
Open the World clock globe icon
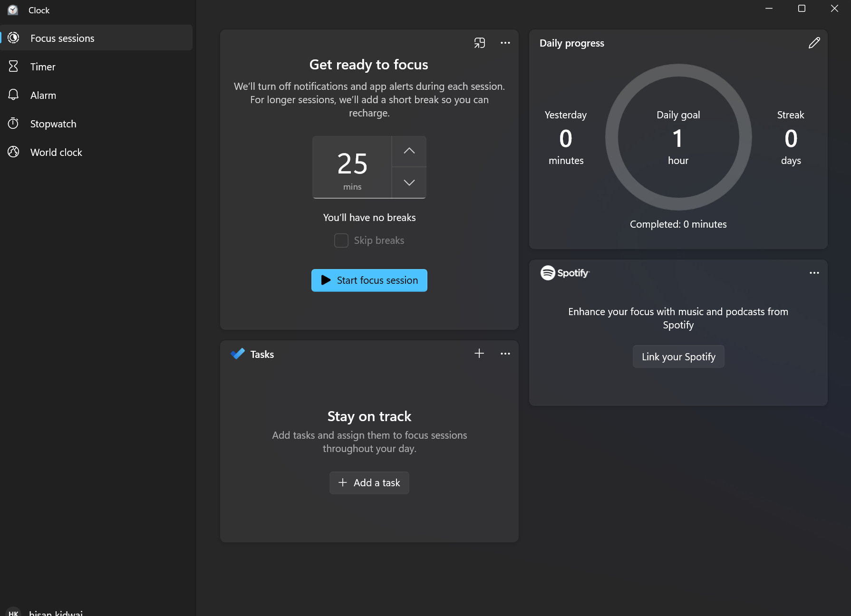[x=14, y=152]
